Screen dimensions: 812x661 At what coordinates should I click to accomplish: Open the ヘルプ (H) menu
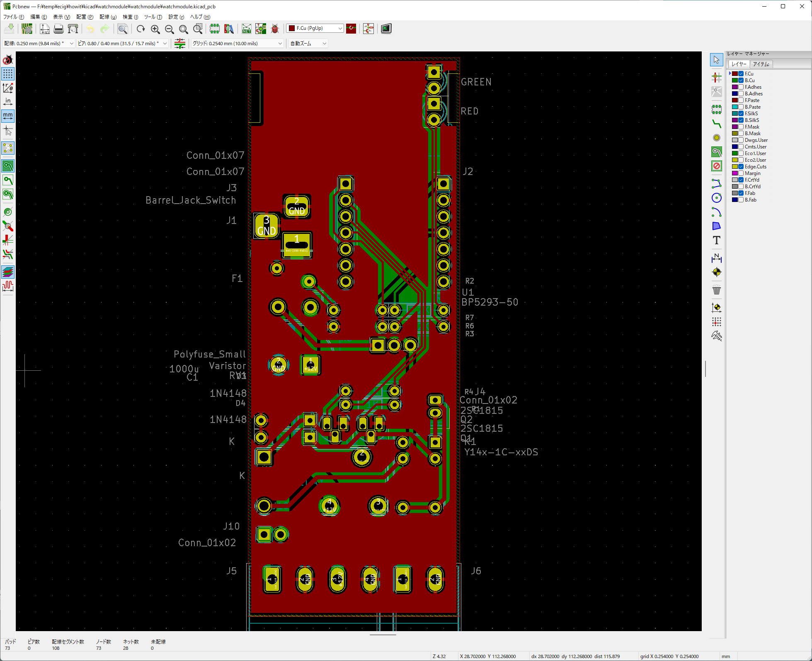(200, 17)
